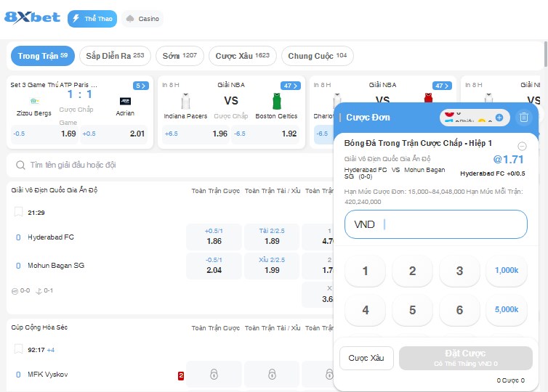Click the Boston Celtics green jersey icon
548x392 pixels.
[x=276, y=101]
